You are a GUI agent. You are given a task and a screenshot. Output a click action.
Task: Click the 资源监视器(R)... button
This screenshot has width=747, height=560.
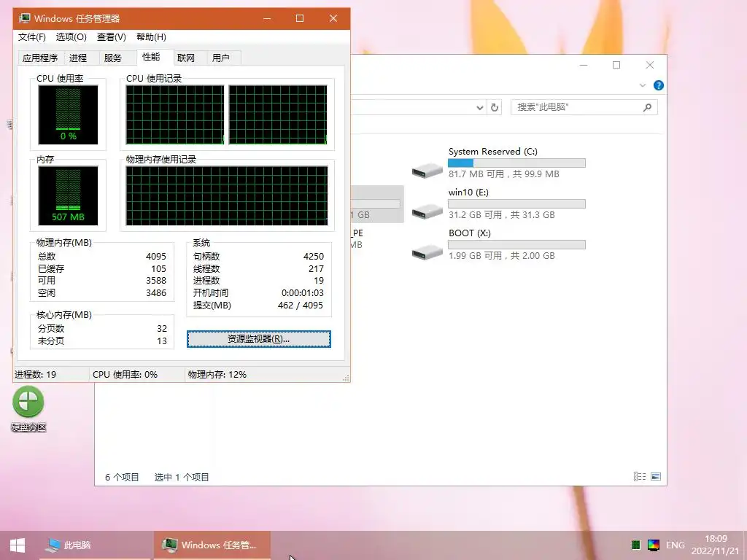point(259,339)
